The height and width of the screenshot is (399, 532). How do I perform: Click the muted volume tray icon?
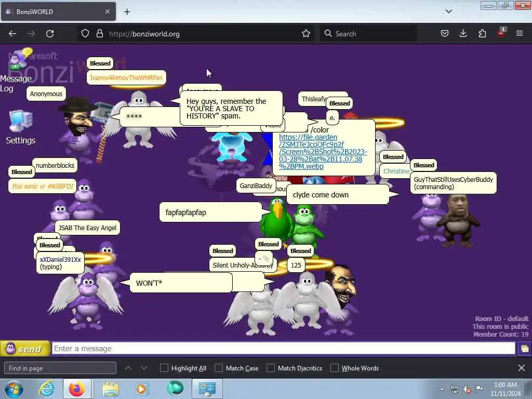pos(467,390)
